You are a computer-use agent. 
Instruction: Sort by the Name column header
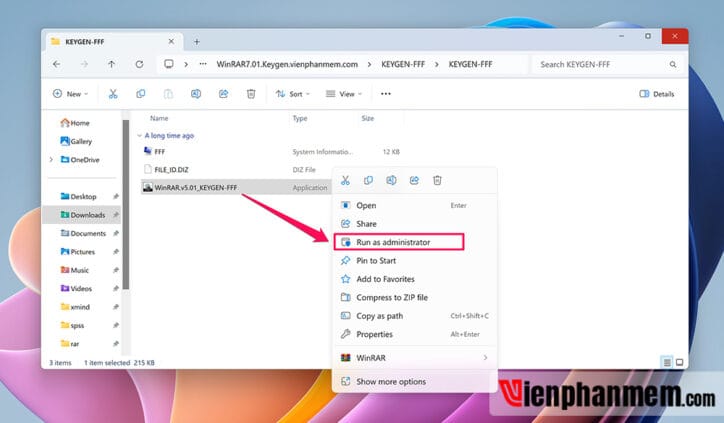(159, 118)
